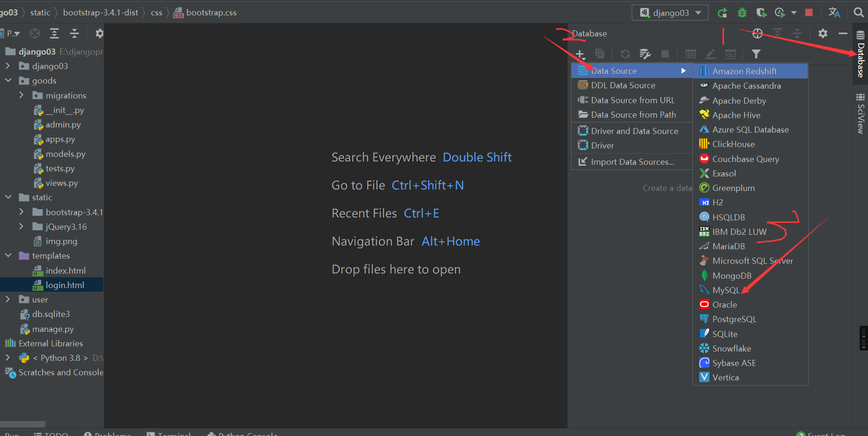
Task: Collapse the templates folder
Action: [x=7, y=255]
